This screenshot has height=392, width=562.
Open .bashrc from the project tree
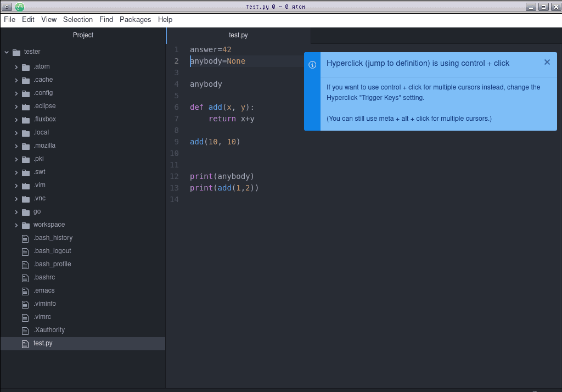click(44, 277)
